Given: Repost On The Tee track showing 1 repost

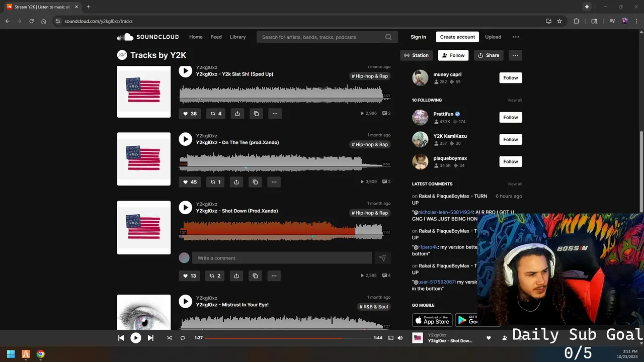Looking at the screenshot, I should 215,182.
